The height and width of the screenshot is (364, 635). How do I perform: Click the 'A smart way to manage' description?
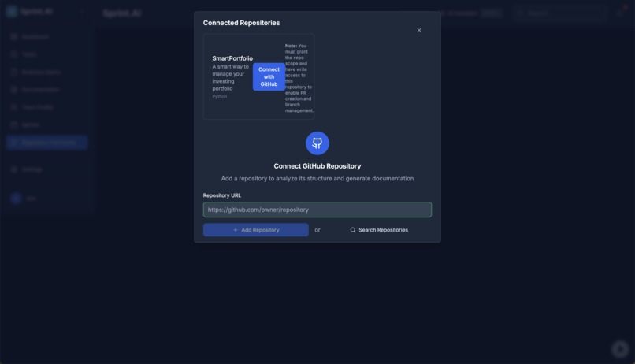coord(230,77)
